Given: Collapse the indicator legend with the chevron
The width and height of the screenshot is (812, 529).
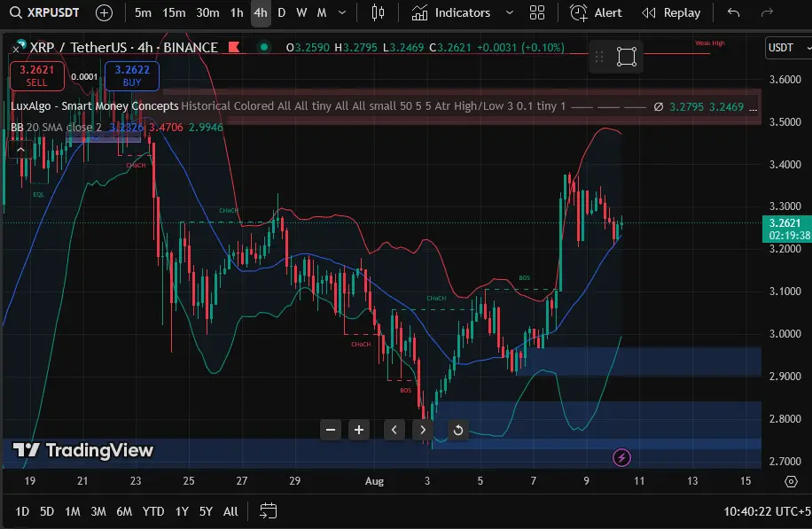Looking at the screenshot, I should (x=20, y=150).
